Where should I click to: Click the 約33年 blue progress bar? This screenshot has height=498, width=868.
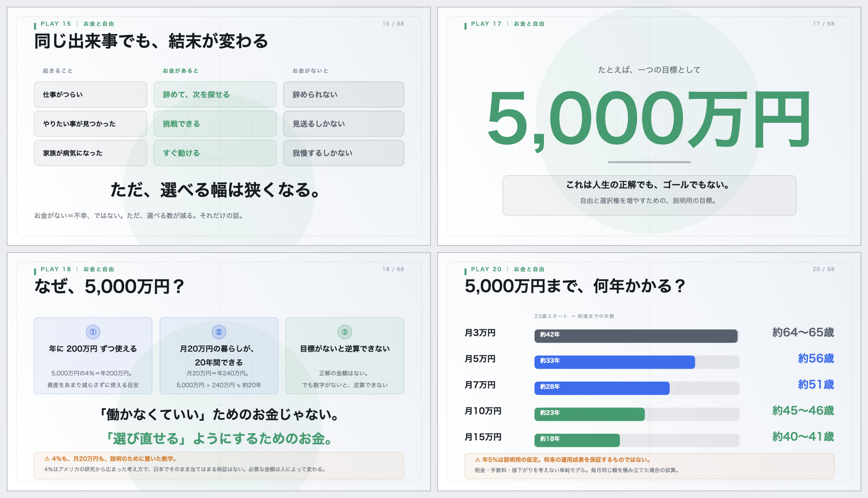(x=615, y=362)
